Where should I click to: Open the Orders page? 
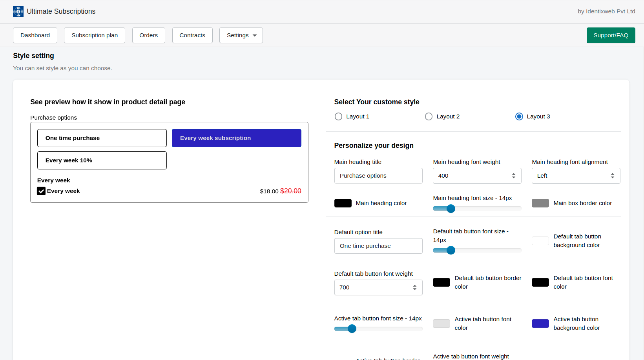(148, 35)
